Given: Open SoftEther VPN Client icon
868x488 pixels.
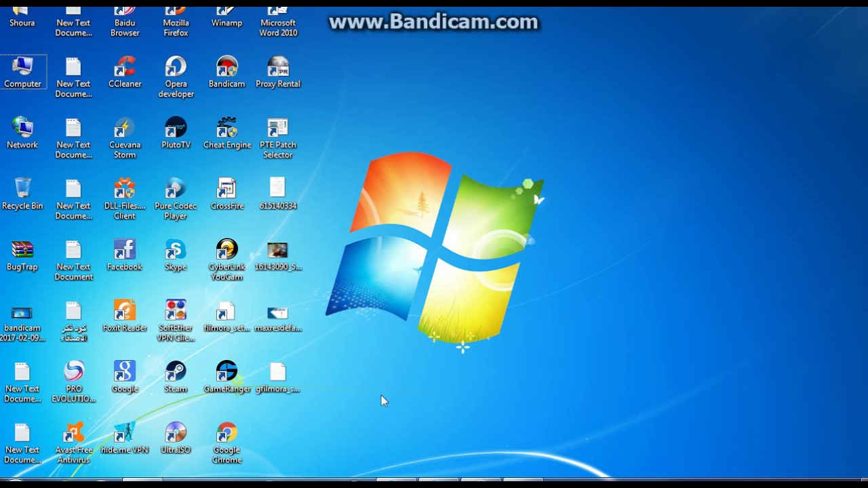Looking at the screenshot, I should 176,321.
